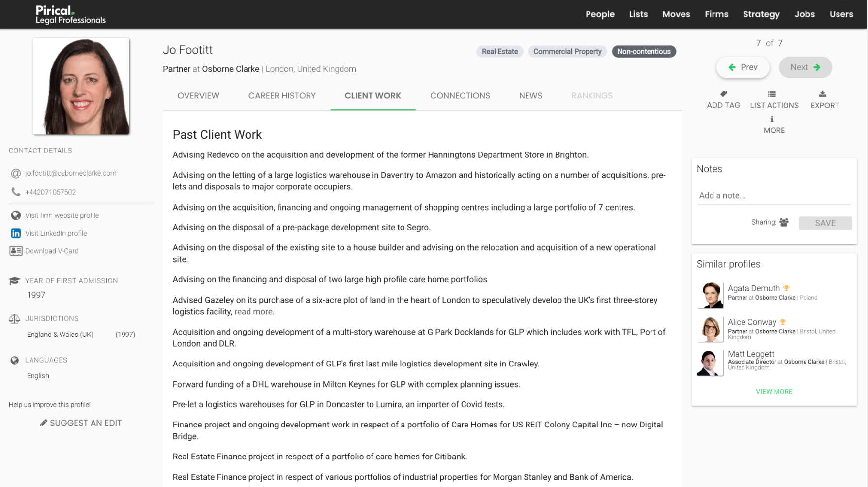Click the trophy icon next to Alice Conway
Screen dimensions: 868x487
tap(783, 322)
